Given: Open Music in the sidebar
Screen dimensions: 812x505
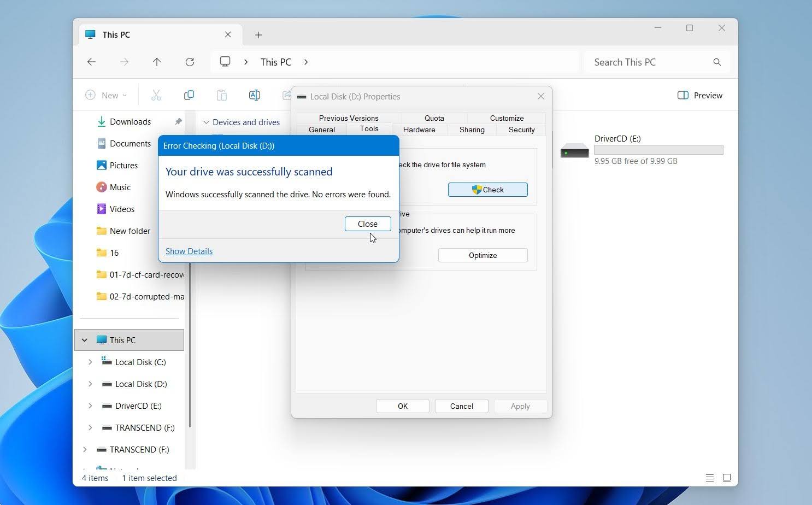Looking at the screenshot, I should pyautogui.click(x=120, y=187).
